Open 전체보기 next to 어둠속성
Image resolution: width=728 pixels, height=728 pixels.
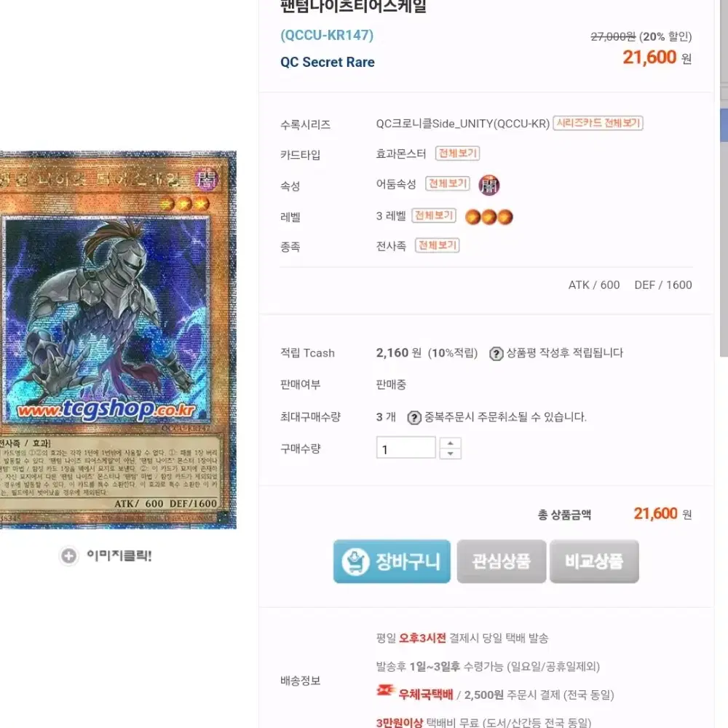point(448,184)
